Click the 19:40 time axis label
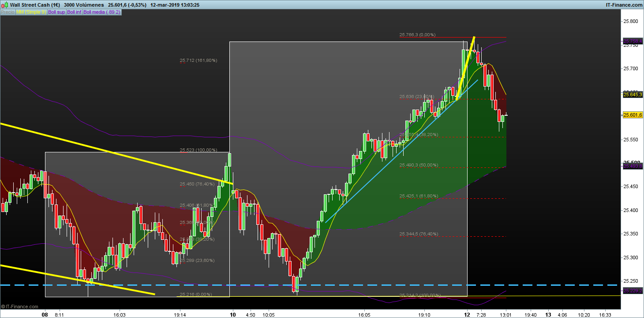The height and width of the screenshot is (318, 644). click(x=530, y=315)
